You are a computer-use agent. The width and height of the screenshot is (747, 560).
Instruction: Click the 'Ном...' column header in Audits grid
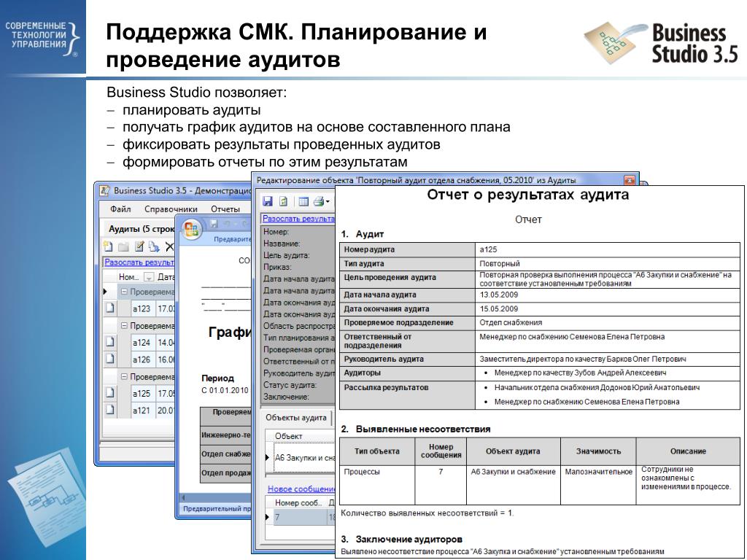[x=128, y=276]
